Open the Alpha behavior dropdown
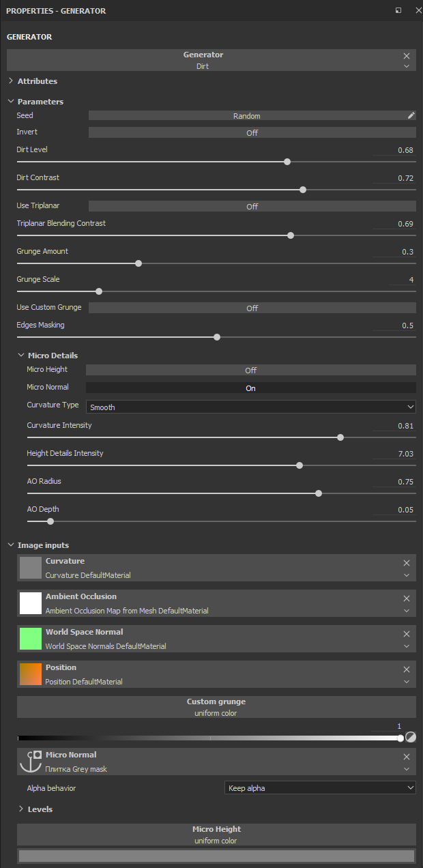 [x=319, y=787]
